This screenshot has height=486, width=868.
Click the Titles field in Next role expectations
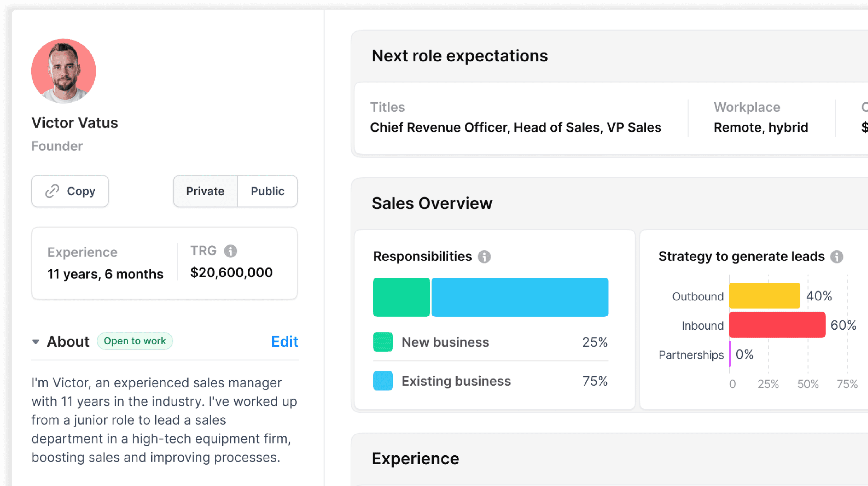[x=516, y=127]
